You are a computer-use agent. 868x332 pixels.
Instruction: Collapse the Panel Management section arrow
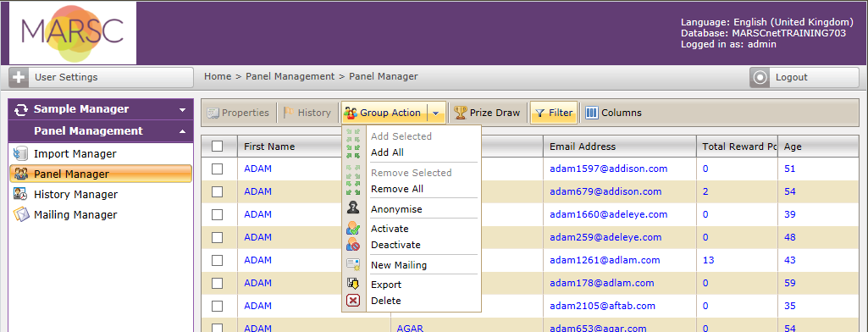click(x=183, y=131)
